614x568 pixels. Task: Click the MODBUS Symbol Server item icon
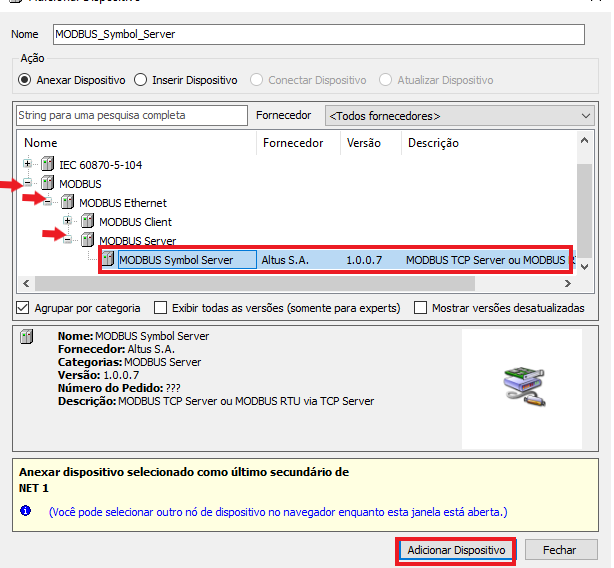point(108,260)
